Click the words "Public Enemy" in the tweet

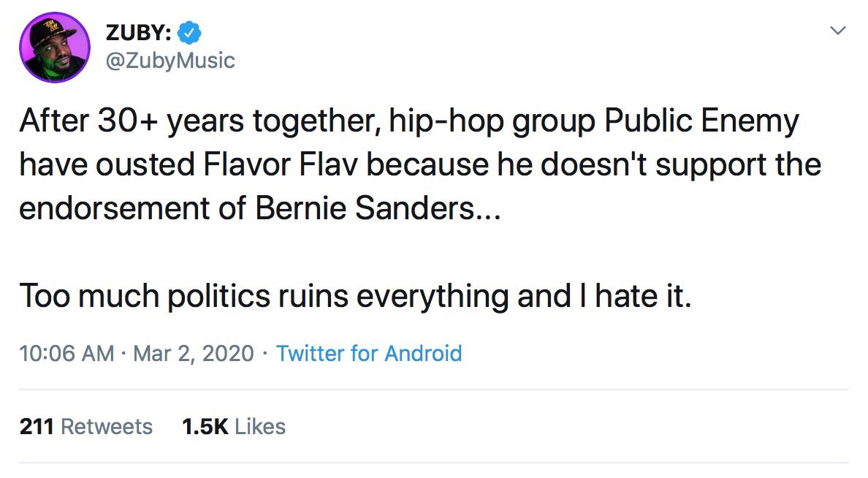click(701, 121)
